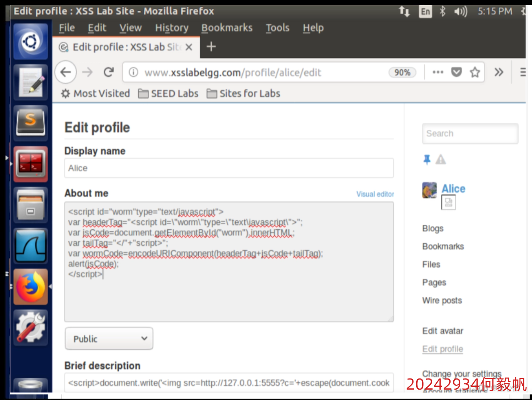Viewport: 532px width, 400px height.
Task: Click Bluetooth indicator in top panel
Action: pyautogui.click(x=442, y=11)
